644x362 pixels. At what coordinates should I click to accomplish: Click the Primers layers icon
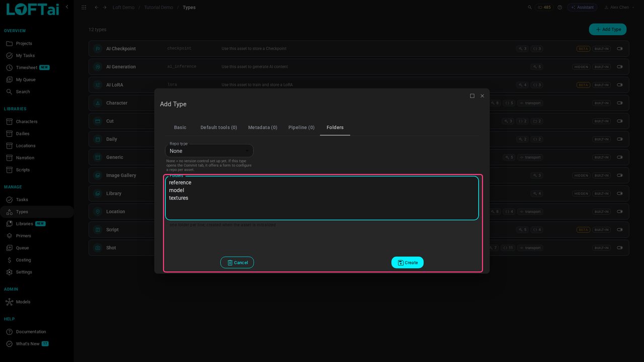(9, 236)
